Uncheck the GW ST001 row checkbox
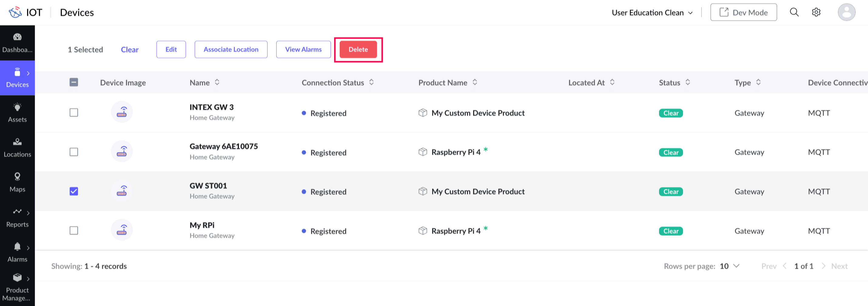The image size is (868, 306). [74, 191]
